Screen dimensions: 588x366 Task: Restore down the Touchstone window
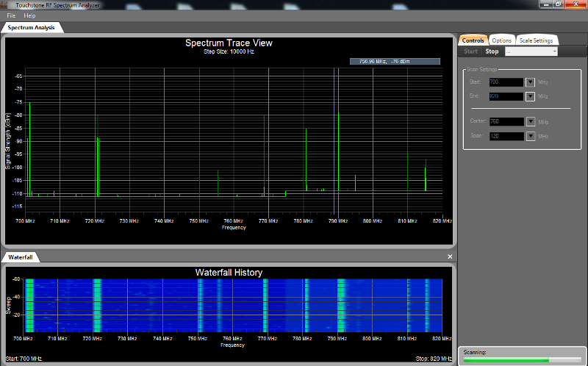tap(559, 4)
